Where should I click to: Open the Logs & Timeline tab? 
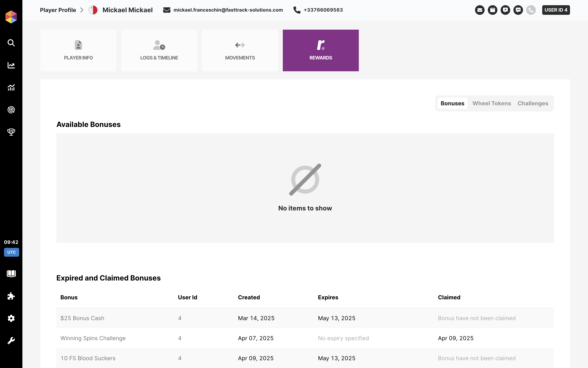click(159, 50)
